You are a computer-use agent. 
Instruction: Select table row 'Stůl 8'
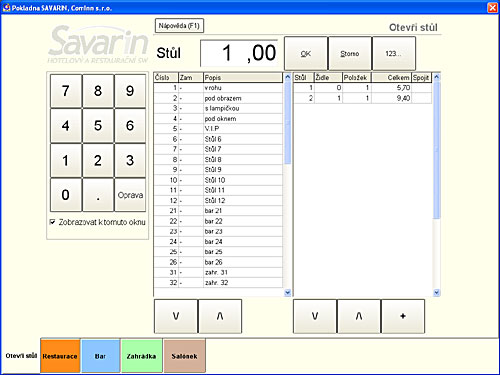218,159
